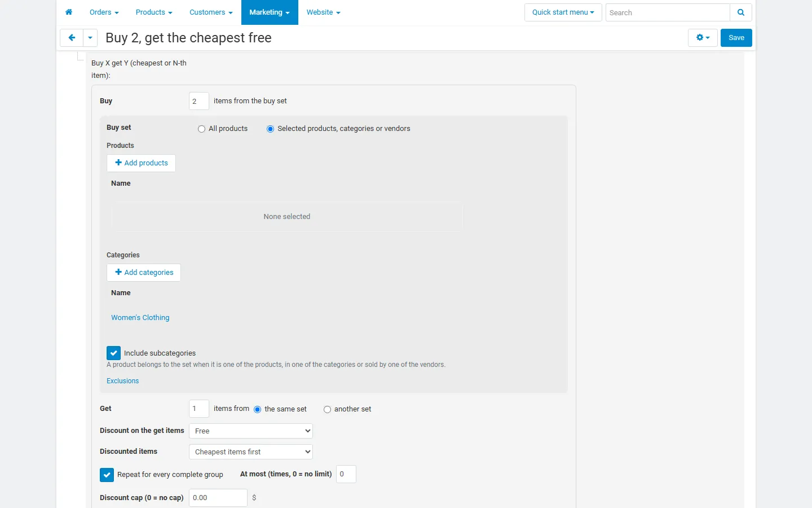Open the Products menu

pyautogui.click(x=154, y=12)
